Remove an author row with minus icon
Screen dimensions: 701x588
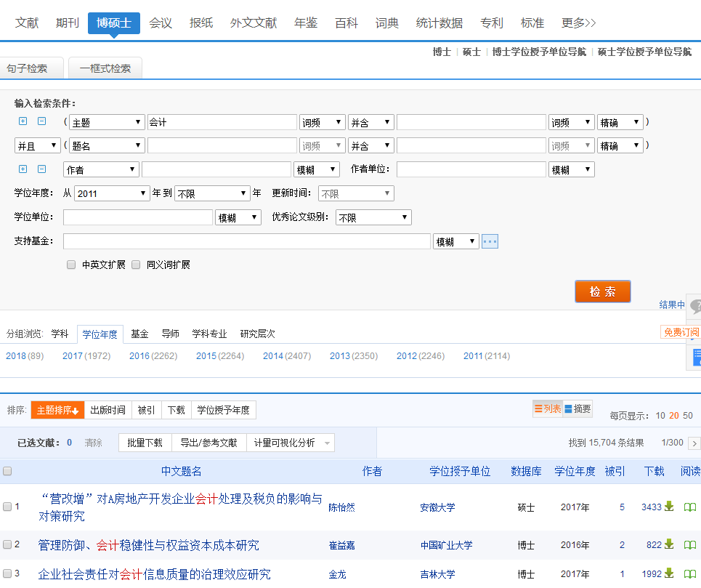click(41, 169)
